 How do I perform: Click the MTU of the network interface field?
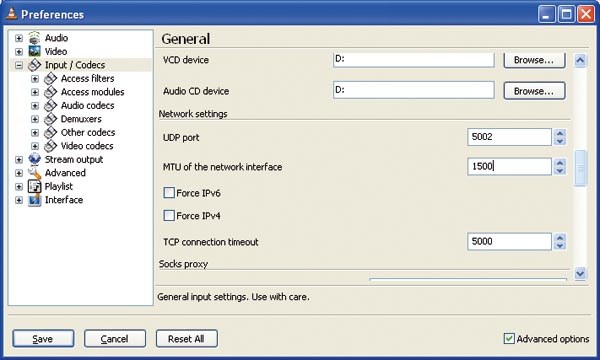[x=509, y=166]
